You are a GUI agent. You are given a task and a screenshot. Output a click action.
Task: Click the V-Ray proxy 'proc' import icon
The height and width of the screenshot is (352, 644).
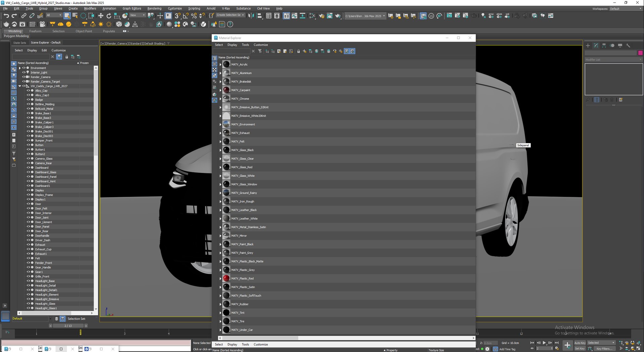coord(491,16)
